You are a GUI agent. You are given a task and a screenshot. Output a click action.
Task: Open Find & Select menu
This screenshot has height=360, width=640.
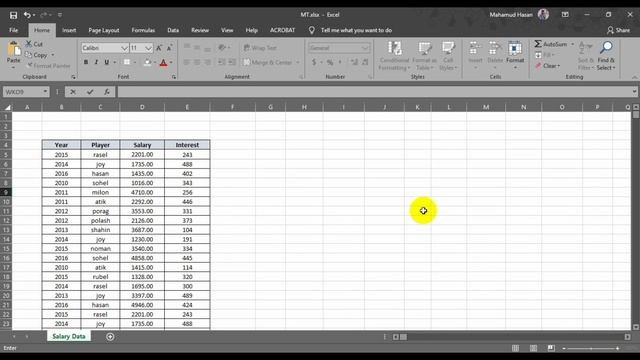606,56
